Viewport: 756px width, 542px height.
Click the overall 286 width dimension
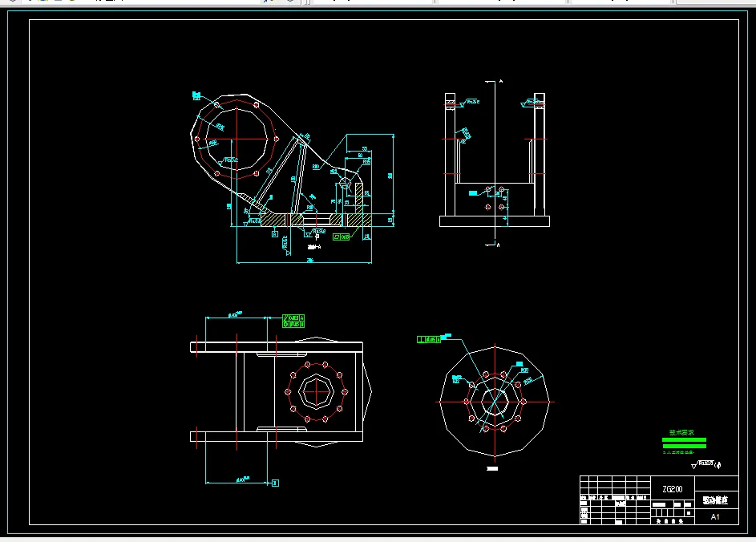(x=310, y=261)
